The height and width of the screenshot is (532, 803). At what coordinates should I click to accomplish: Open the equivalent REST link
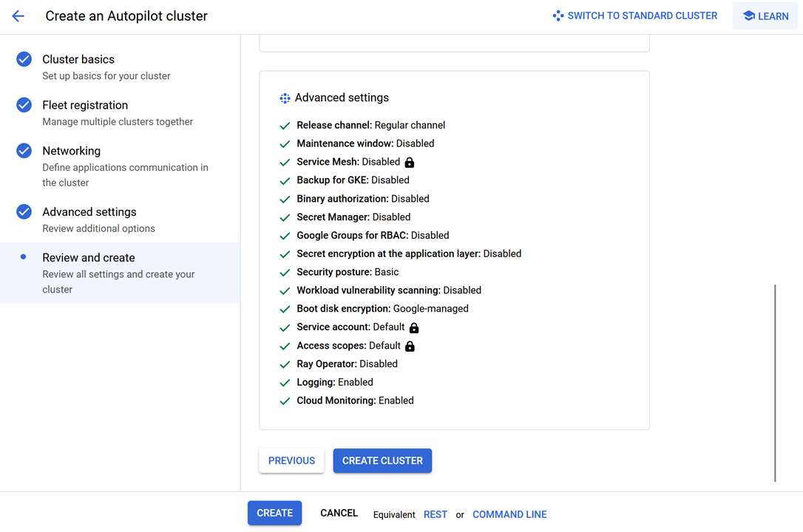point(436,514)
